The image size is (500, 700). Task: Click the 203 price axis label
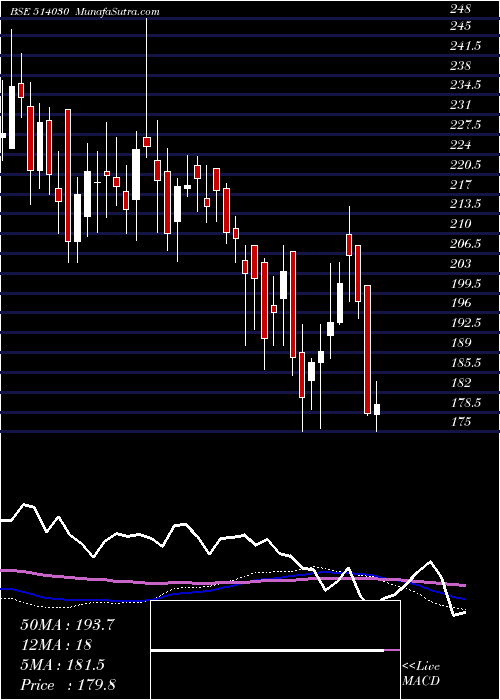460,263
